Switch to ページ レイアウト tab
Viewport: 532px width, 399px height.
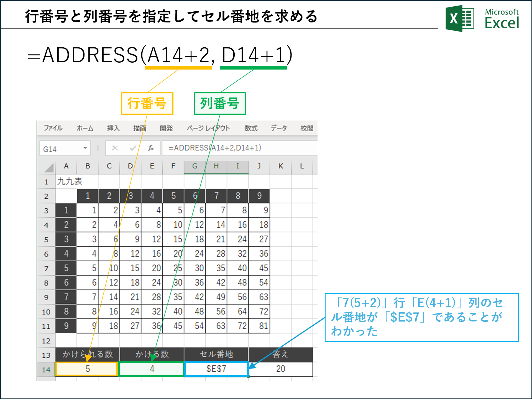[x=208, y=128]
